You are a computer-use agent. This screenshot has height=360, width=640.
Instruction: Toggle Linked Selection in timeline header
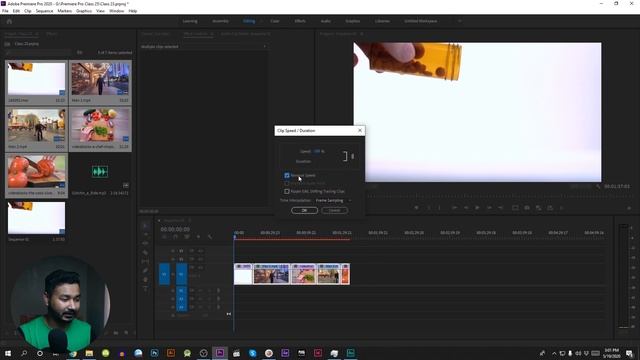[x=187, y=237]
